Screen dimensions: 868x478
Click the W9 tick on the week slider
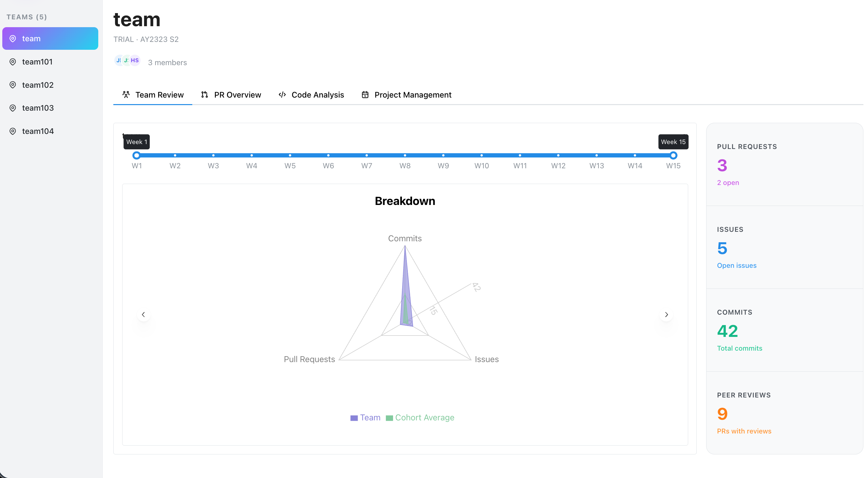(x=443, y=155)
